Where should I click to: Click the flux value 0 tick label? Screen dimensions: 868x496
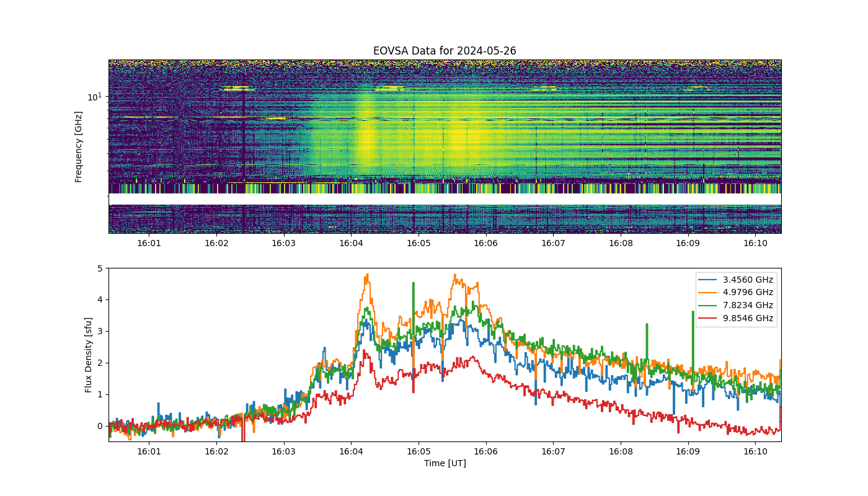click(x=100, y=426)
